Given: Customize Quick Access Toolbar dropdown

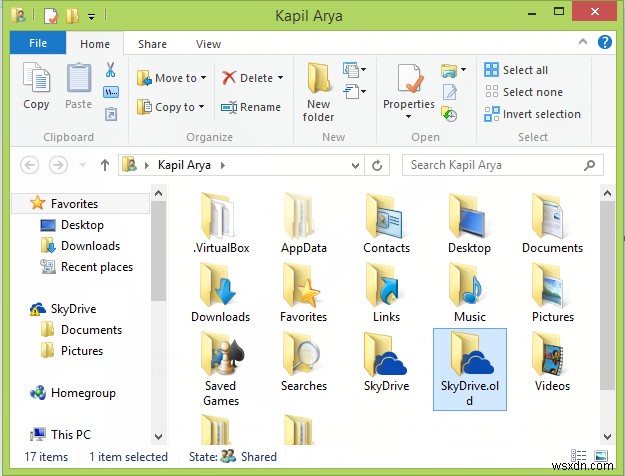Looking at the screenshot, I should tap(92, 17).
